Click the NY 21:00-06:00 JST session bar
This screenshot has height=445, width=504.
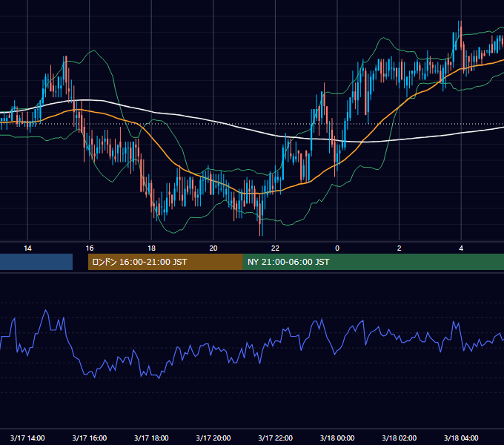pos(373,262)
